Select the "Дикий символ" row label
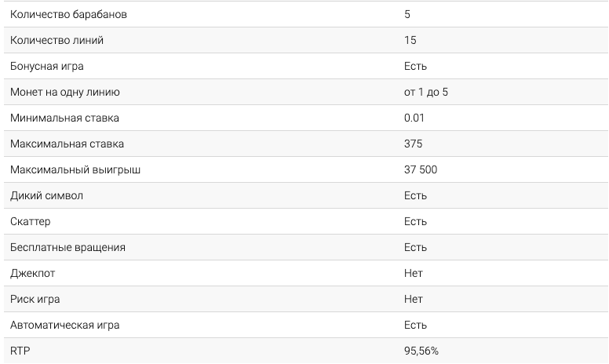 pos(46,195)
